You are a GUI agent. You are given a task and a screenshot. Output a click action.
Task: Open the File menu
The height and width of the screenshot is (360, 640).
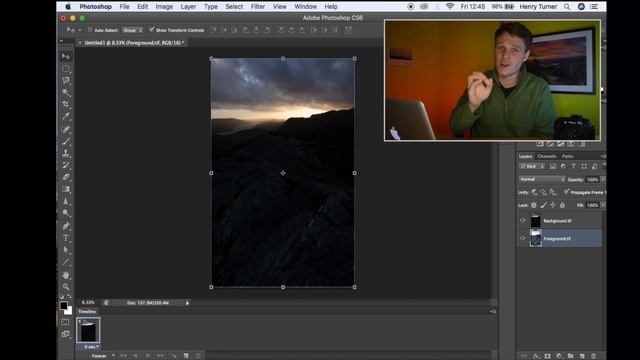coord(124,7)
